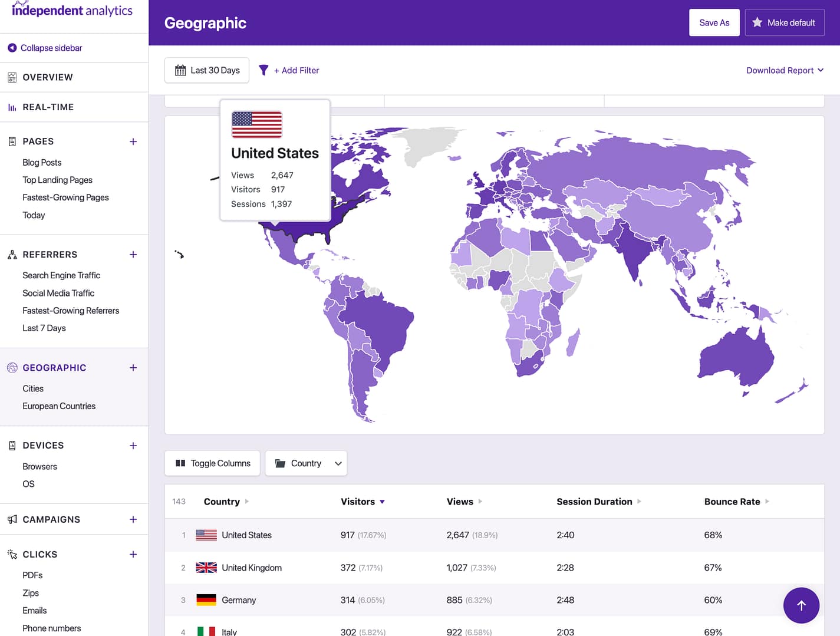This screenshot has height=636, width=840.
Task: Click the plus icon beside Referrers
Action: (x=133, y=255)
